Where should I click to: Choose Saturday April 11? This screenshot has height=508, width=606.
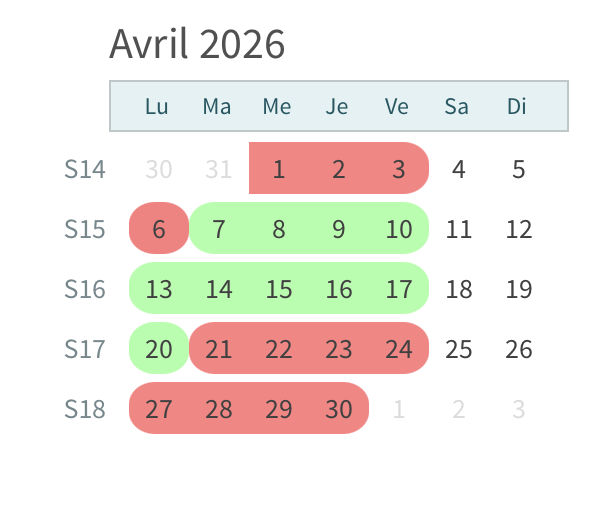(x=459, y=229)
